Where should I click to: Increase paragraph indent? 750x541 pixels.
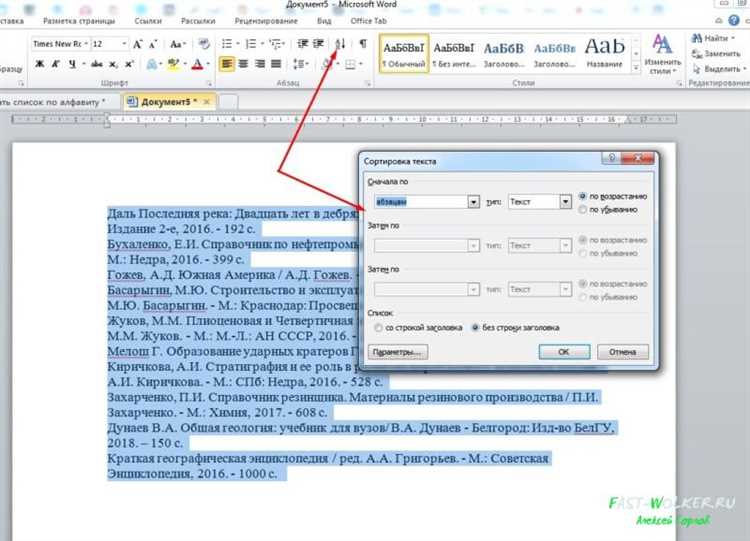click(318, 44)
